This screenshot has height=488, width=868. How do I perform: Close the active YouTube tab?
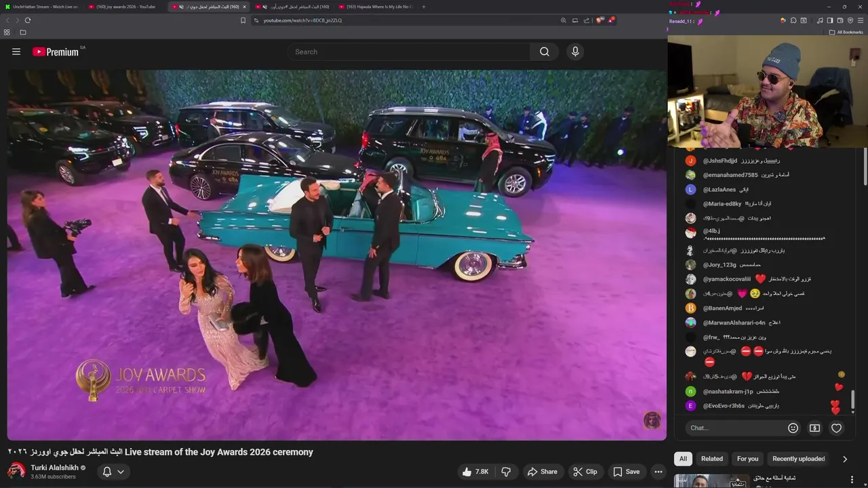tap(244, 7)
